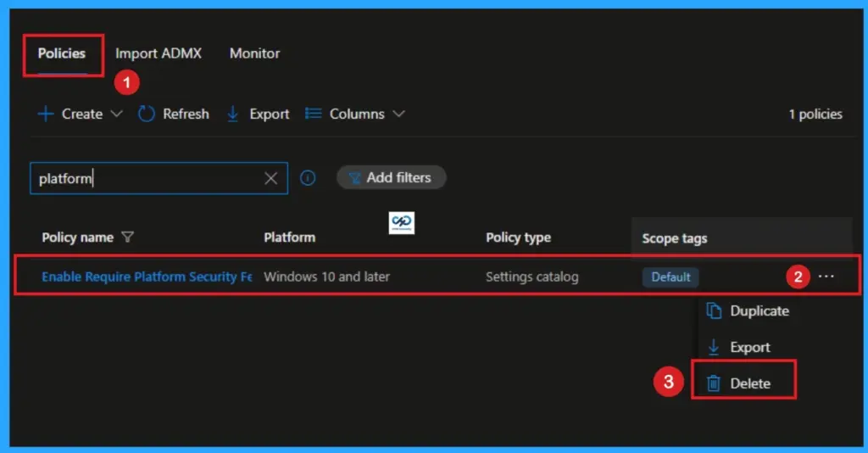Click the Scope tags column header
Viewport: 868px width, 453px height.
pyautogui.click(x=674, y=238)
